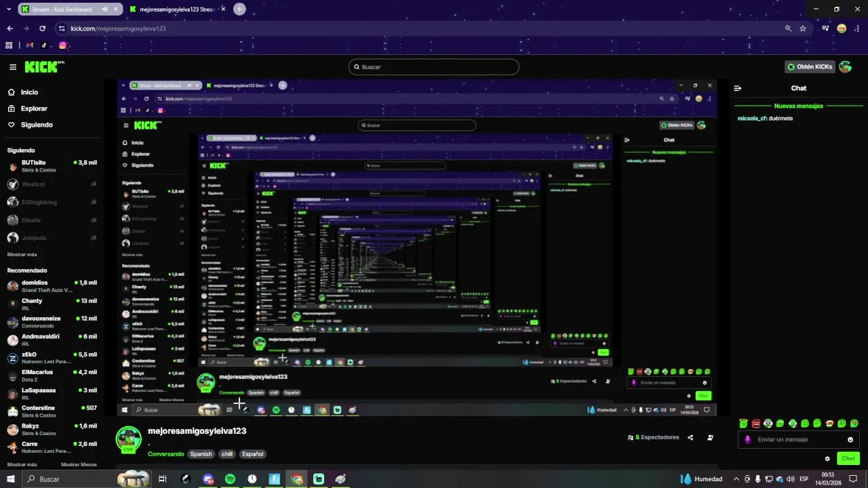Open Westcol offline channel

52,184
